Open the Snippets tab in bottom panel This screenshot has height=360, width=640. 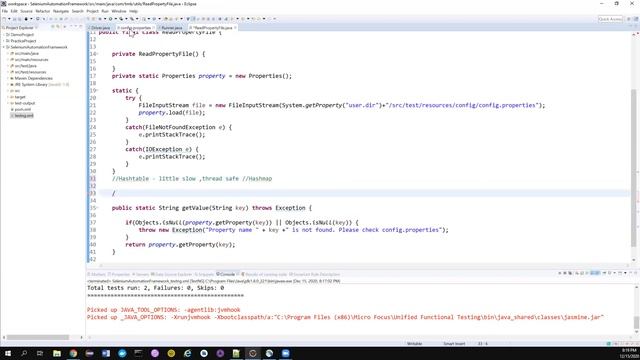204,274
